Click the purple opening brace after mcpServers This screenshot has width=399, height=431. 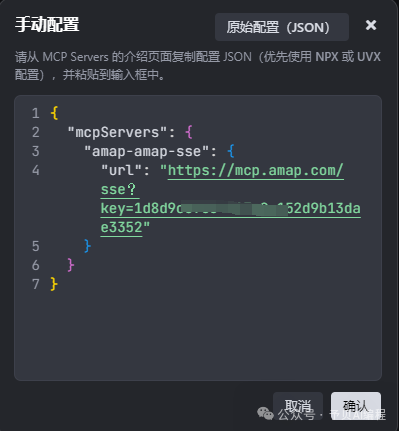(x=189, y=132)
